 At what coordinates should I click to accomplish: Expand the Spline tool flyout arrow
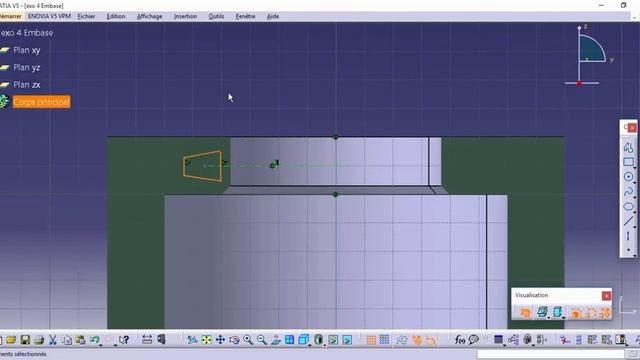click(635, 197)
